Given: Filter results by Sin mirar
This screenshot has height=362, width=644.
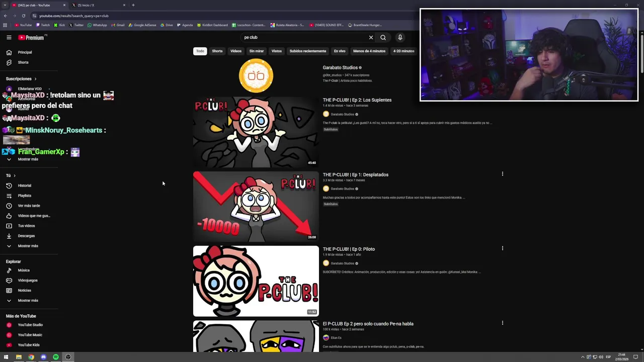Looking at the screenshot, I should [257, 51].
